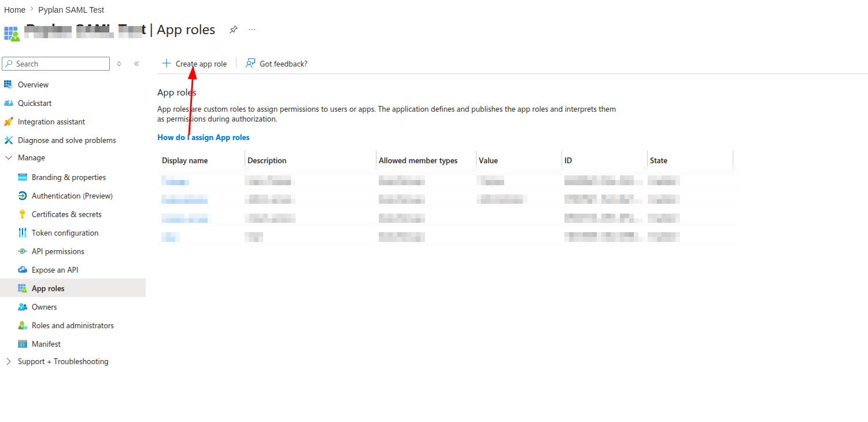
Task: Click the API permissions icon
Action: coord(23,251)
